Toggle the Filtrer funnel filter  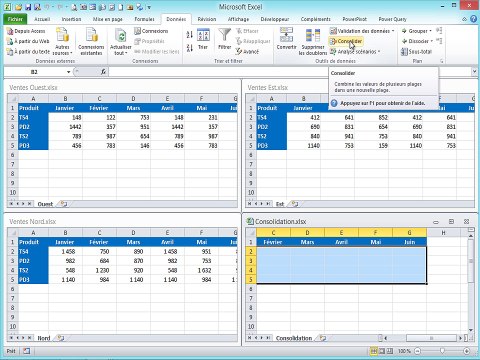tap(225, 39)
